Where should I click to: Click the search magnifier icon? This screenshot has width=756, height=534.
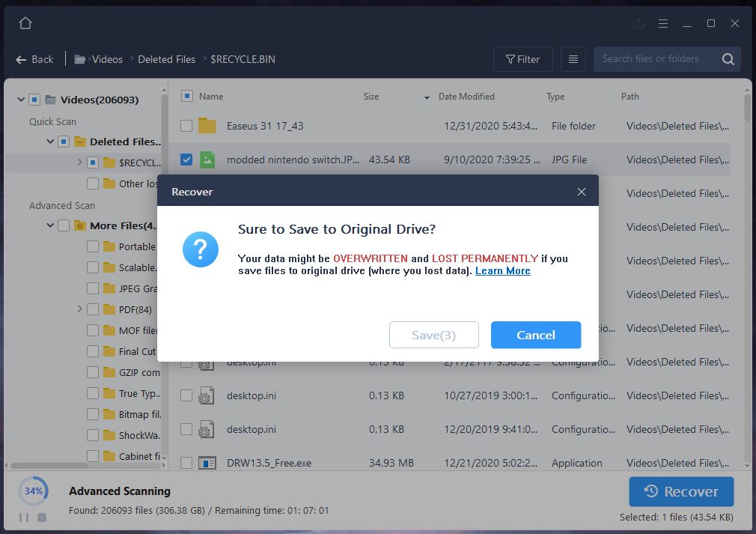pyautogui.click(x=728, y=59)
